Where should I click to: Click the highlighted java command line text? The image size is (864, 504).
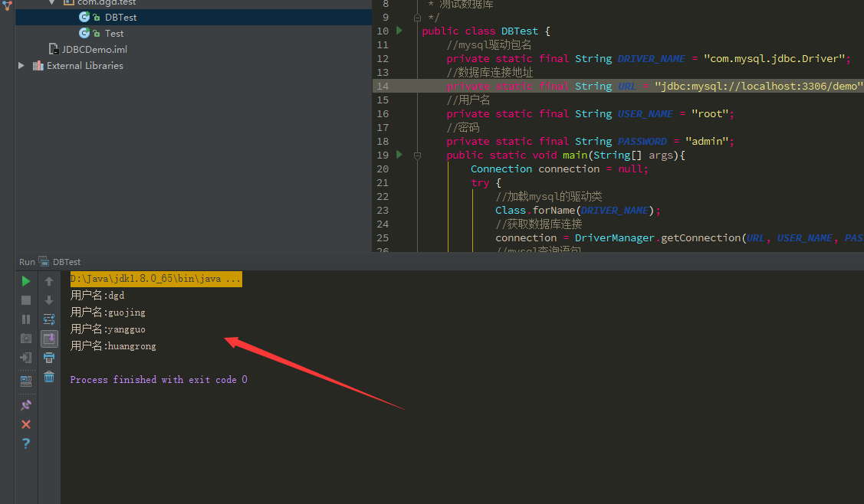155,278
